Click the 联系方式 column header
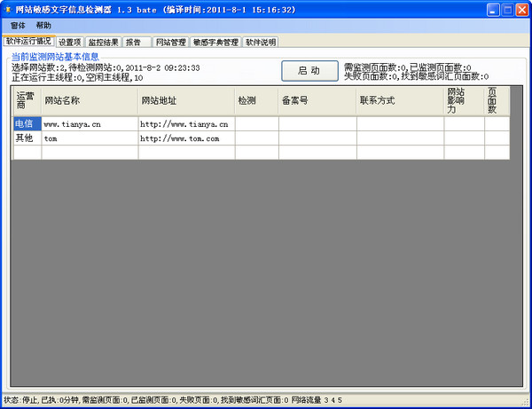The width and height of the screenshot is (532, 409). pyautogui.click(x=401, y=100)
